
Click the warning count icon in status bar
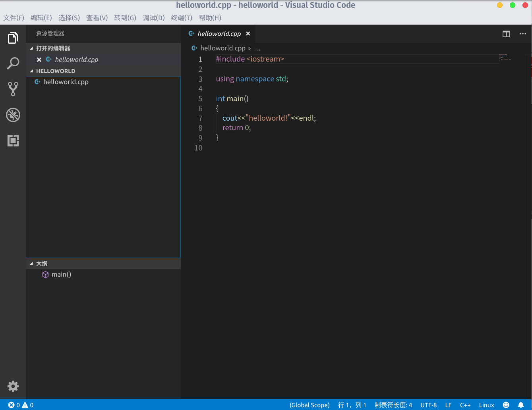click(x=25, y=405)
